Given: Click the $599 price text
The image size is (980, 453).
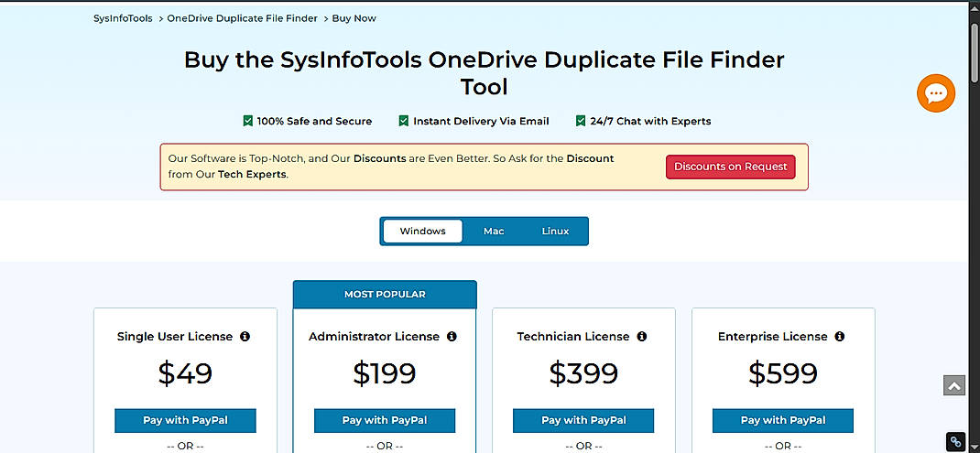Looking at the screenshot, I should click(x=783, y=373).
